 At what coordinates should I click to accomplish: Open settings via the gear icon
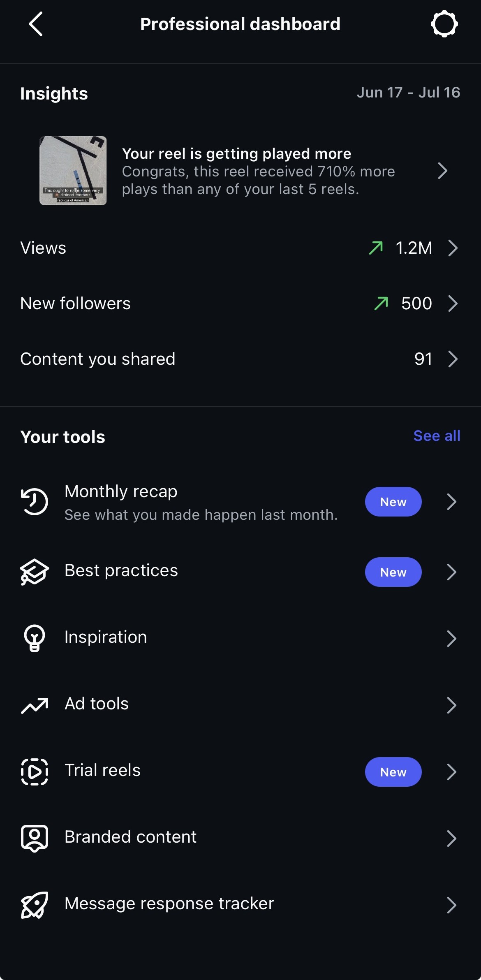tap(444, 24)
